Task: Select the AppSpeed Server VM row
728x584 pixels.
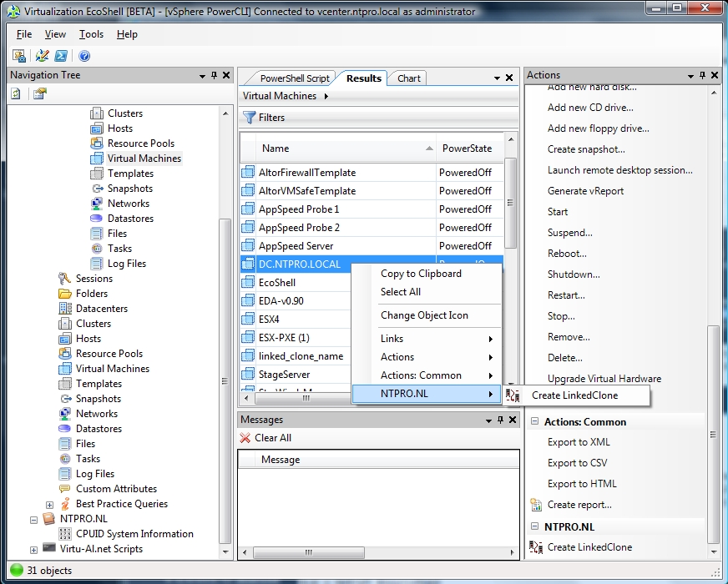Action: [x=372, y=246]
